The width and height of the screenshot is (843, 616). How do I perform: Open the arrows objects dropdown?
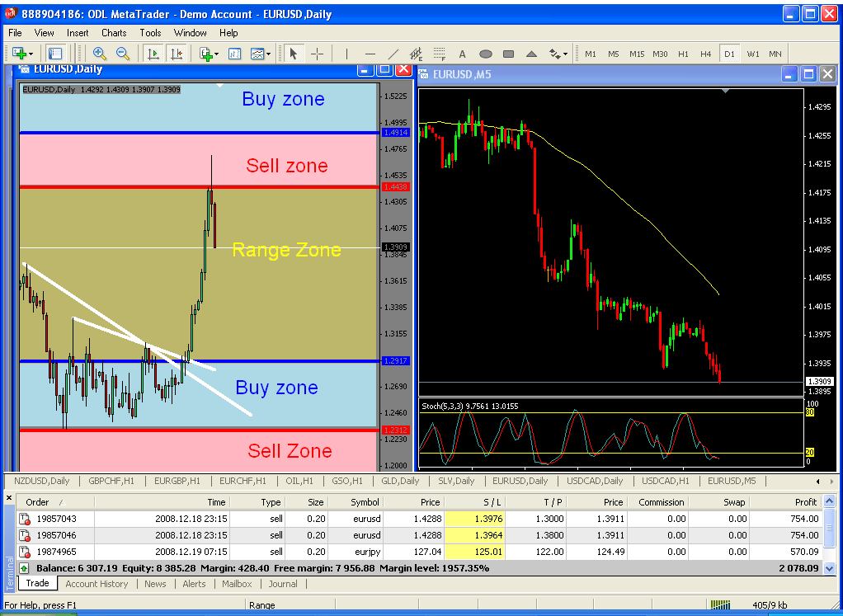click(565, 54)
